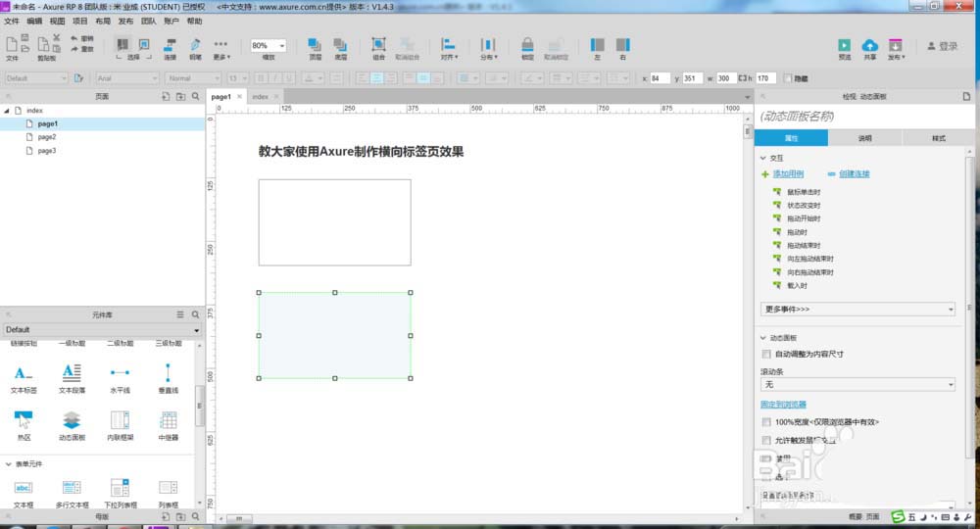Click the add page icon in Pages panel
Screen dimensions: 980x529
click(x=166, y=96)
